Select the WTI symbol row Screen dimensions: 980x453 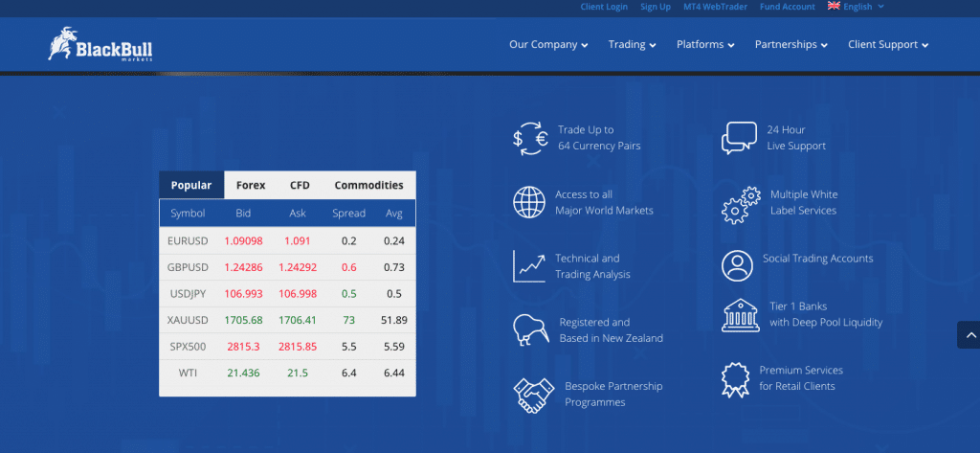(287, 373)
